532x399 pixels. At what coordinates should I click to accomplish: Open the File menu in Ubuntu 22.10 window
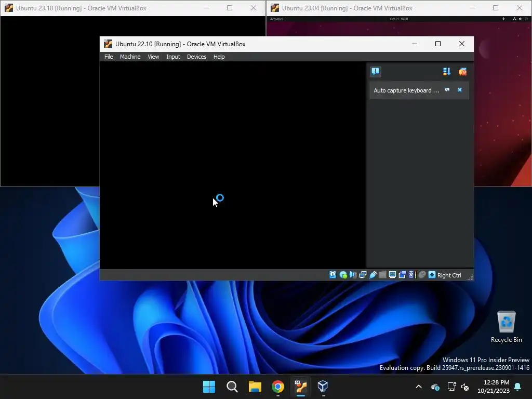(109, 57)
